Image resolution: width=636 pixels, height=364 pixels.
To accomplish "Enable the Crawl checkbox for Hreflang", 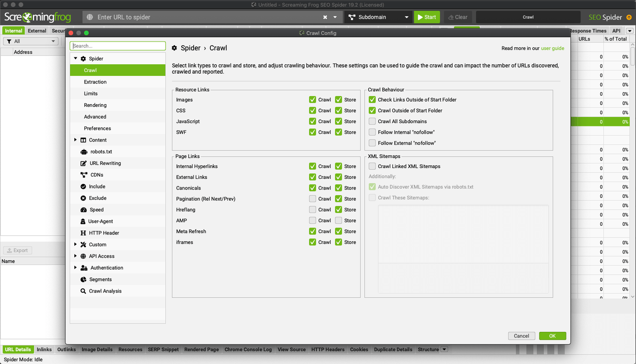I will tap(312, 210).
